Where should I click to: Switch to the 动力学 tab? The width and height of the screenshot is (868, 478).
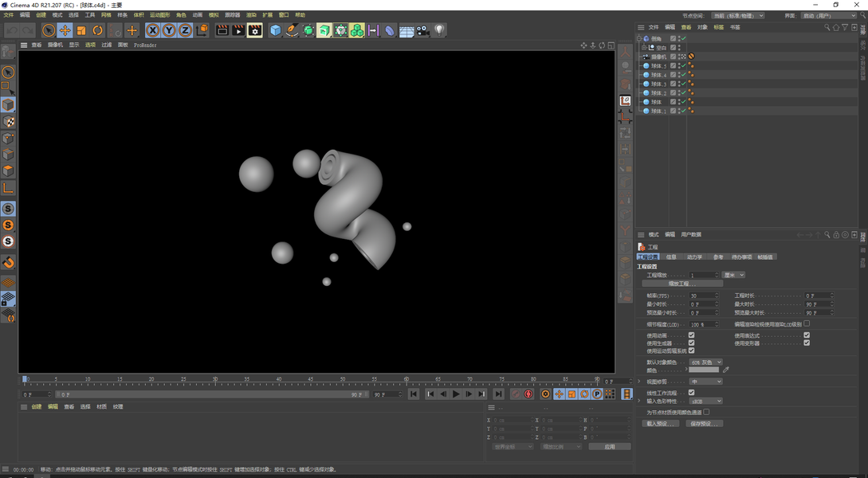tap(694, 257)
